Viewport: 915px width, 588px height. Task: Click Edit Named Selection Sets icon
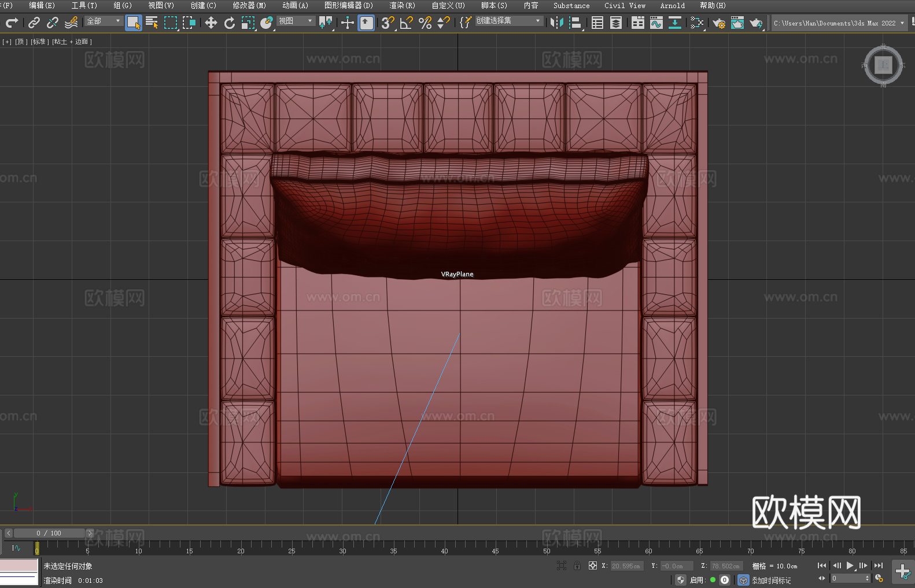(x=466, y=23)
